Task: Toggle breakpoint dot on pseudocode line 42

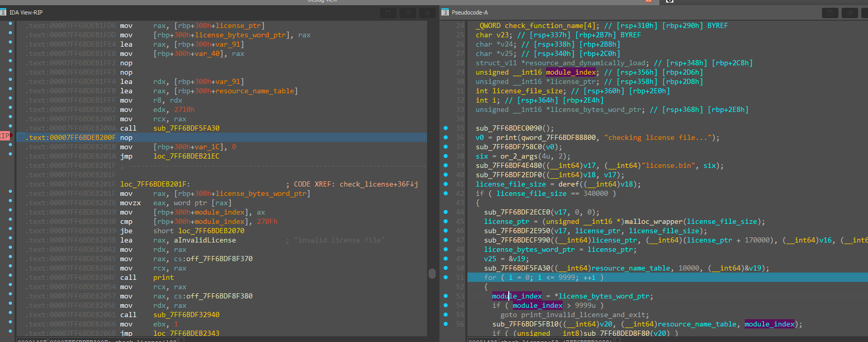Action: point(446,193)
